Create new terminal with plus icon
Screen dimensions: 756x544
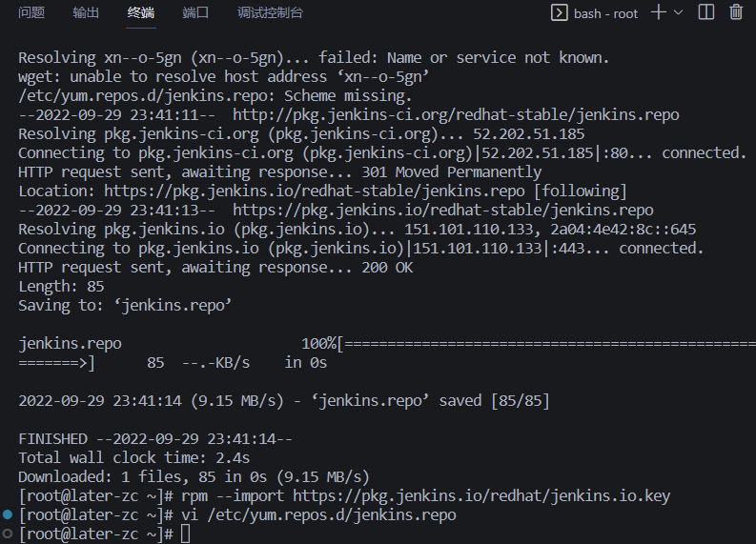pos(658,12)
